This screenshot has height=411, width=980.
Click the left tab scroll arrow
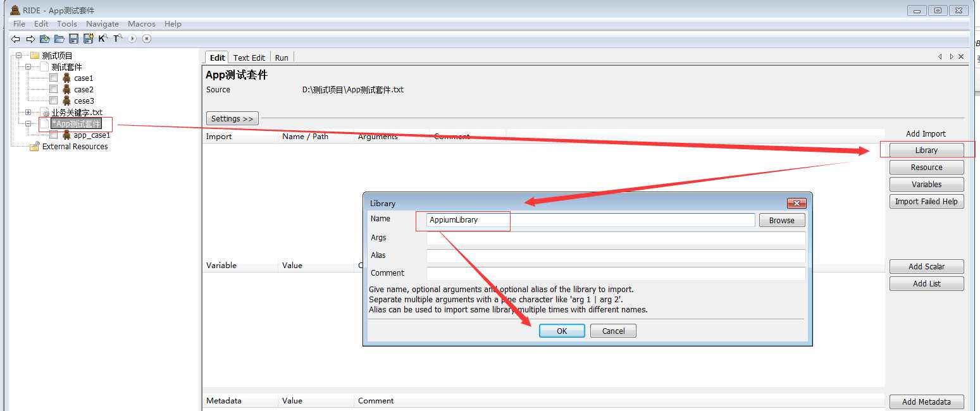click(940, 57)
